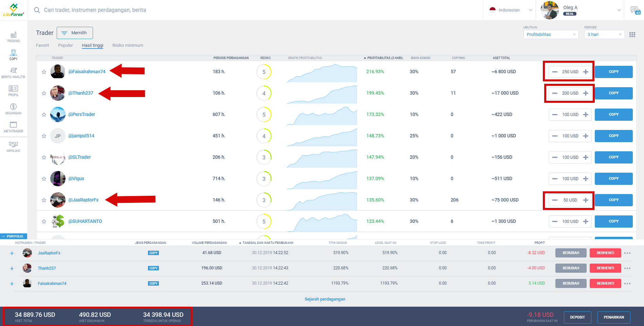Switch to the Populer tab
Image resolution: width=644 pixels, height=326 pixels.
tap(65, 45)
